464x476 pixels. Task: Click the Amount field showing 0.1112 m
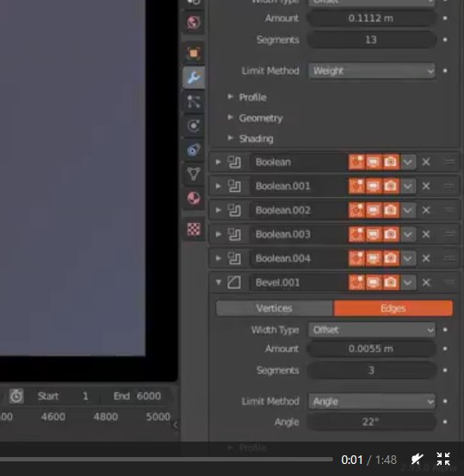click(x=372, y=18)
